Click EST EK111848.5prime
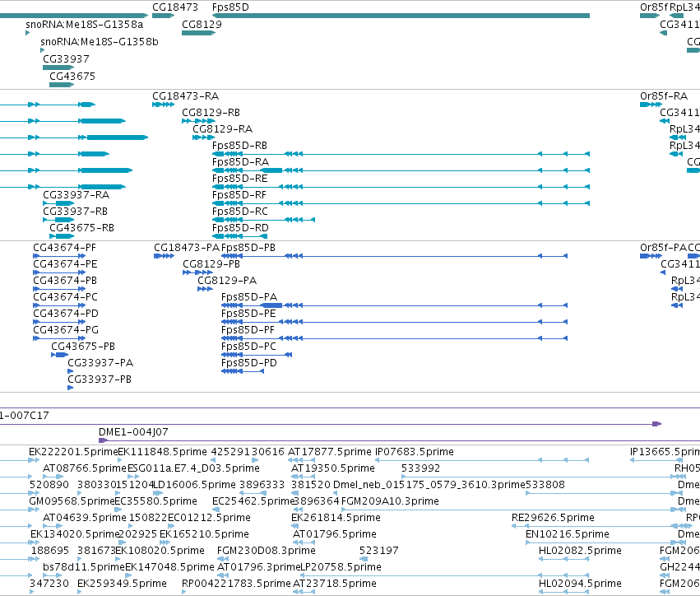The image size is (700, 596). (x=163, y=452)
